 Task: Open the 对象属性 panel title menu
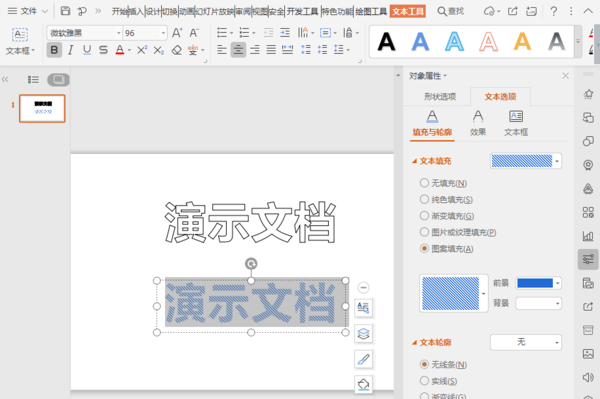[428, 76]
